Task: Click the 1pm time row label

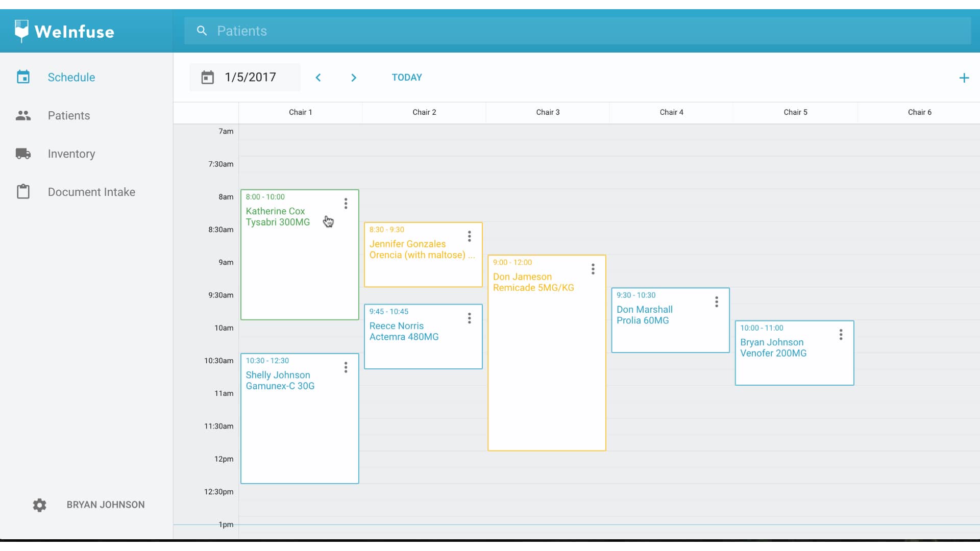Action: [226, 524]
